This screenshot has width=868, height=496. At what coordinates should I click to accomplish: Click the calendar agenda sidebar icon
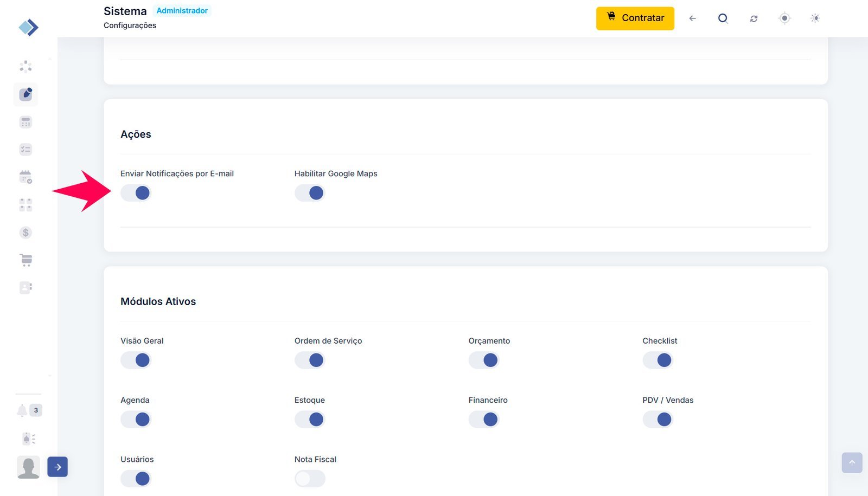pos(25,177)
